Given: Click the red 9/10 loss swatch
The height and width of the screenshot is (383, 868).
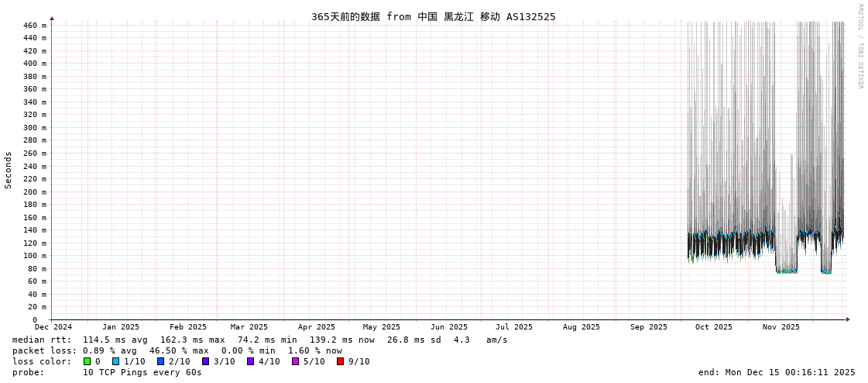Looking at the screenshot, I should 340,361.
